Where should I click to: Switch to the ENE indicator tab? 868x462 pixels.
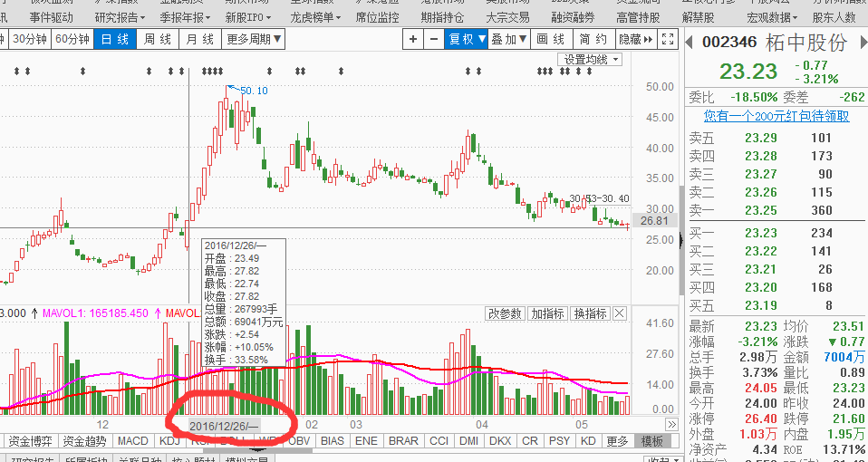(366, 441)
